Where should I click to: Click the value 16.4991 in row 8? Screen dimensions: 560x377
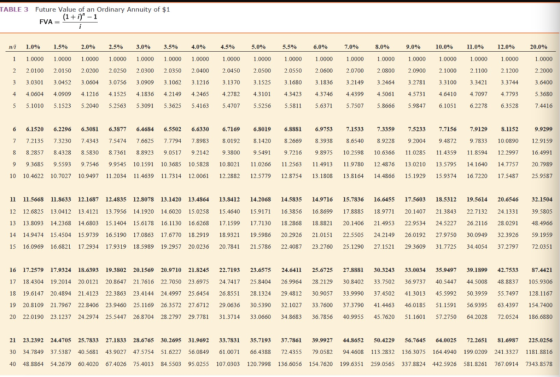click(542, 153)
